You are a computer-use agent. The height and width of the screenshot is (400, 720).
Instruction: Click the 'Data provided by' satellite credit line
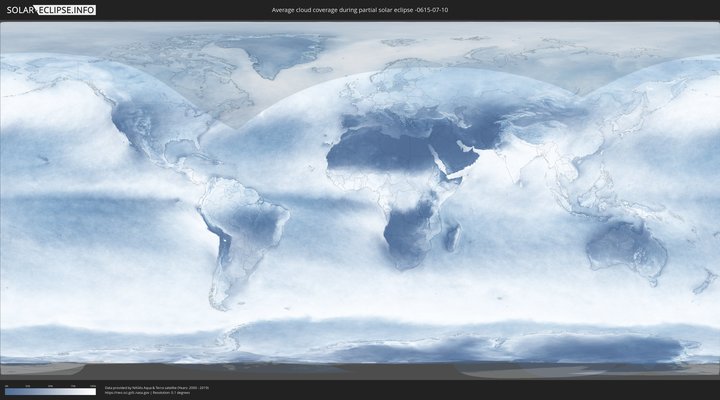point(157,388)
